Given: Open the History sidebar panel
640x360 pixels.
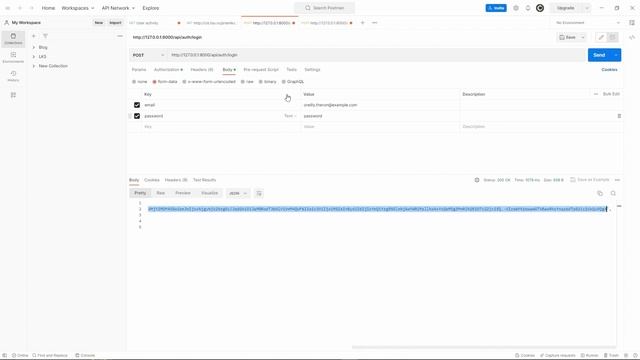Looking at the screenshot, I should [13, 76].
